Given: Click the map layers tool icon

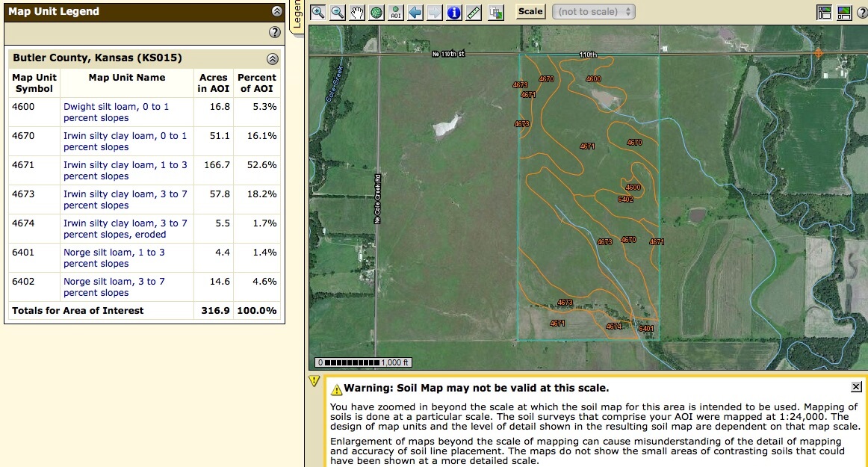Looking at the screenshot, I should (x=495, y=12).
